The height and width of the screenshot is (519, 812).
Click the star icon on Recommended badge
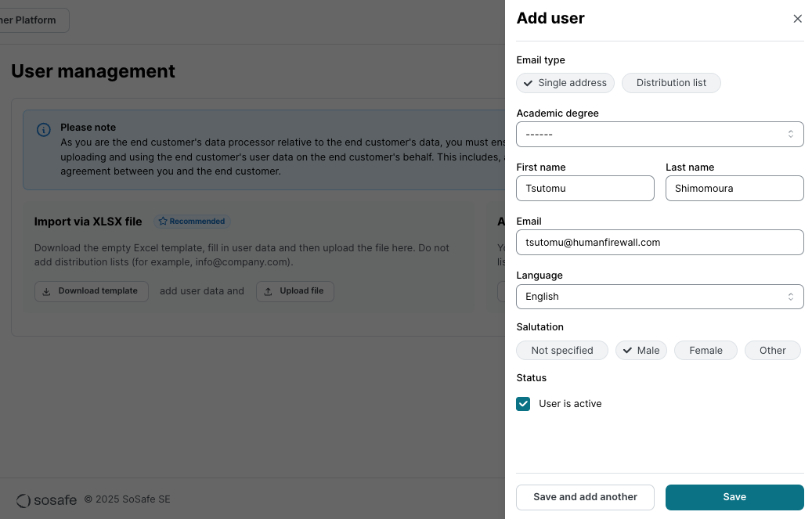[x=163, y=222]
